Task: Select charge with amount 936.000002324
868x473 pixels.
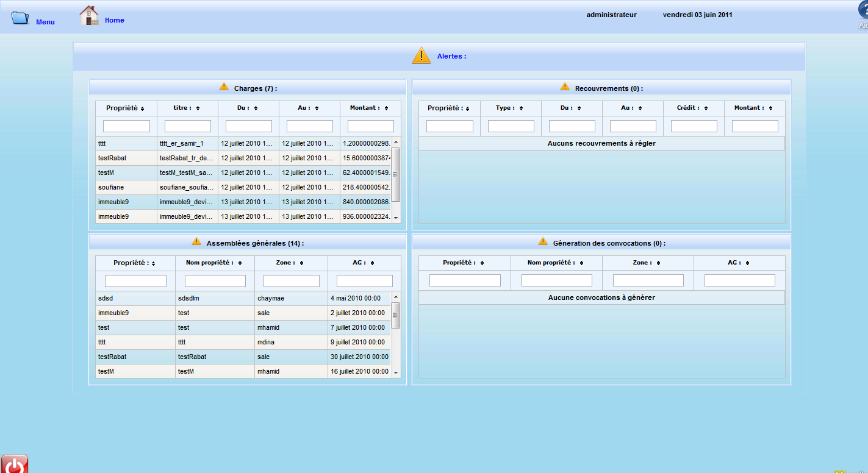Action: pos(243,216)
